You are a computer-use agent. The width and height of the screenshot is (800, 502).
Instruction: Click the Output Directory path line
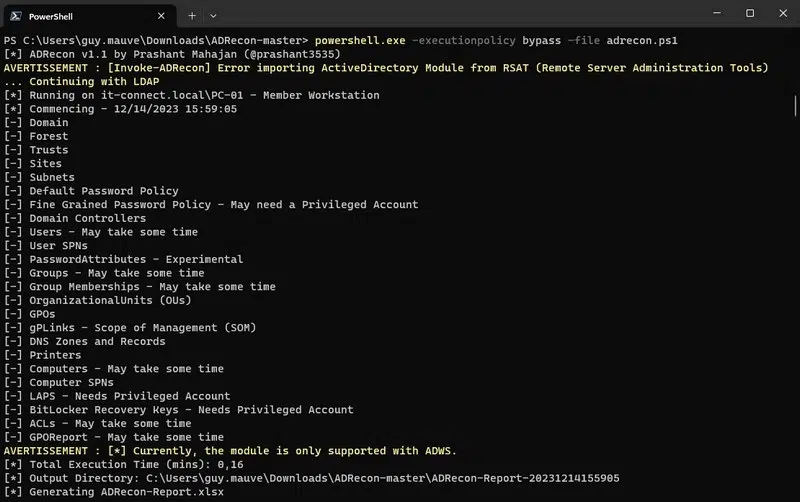pos(312,478)
